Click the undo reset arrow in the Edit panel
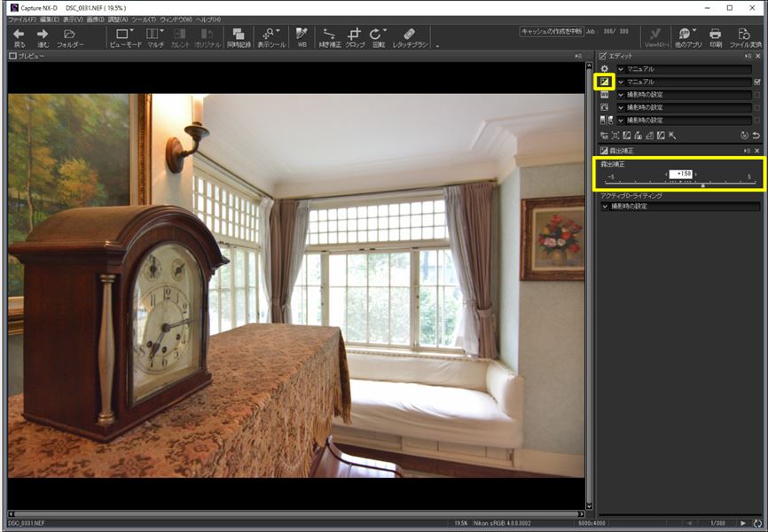Viewport: 768px width, 532px height. 756,136
